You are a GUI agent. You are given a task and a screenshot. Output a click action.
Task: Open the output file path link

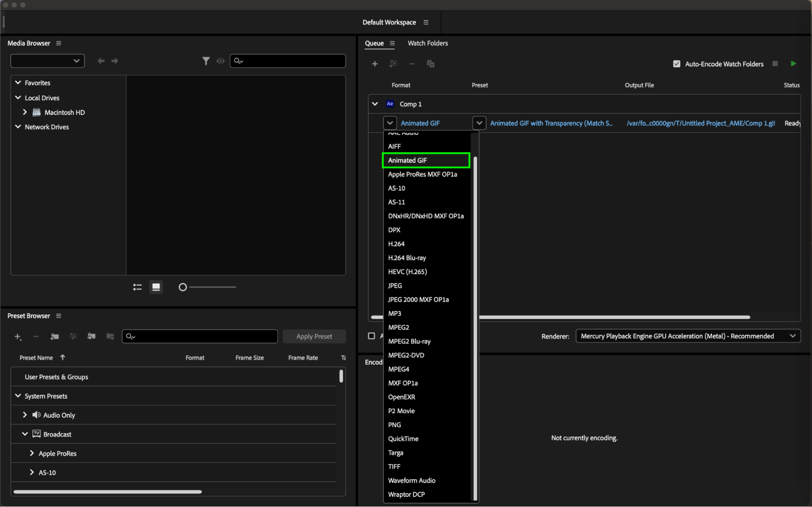pyautogui.click(x=700, y=123)
